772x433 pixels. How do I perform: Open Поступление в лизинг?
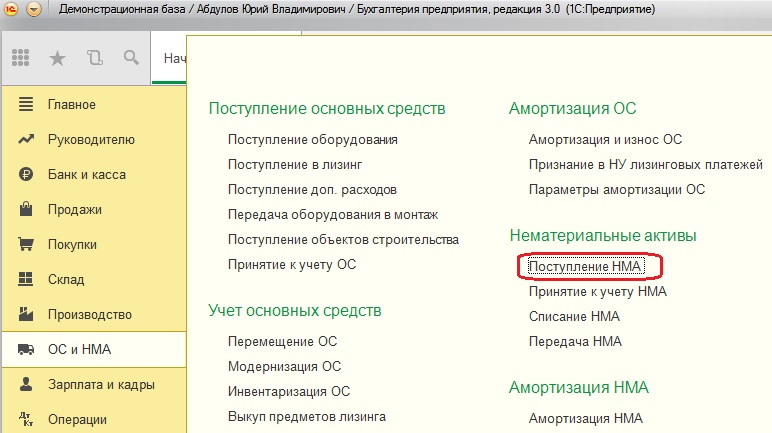point(295,165)
